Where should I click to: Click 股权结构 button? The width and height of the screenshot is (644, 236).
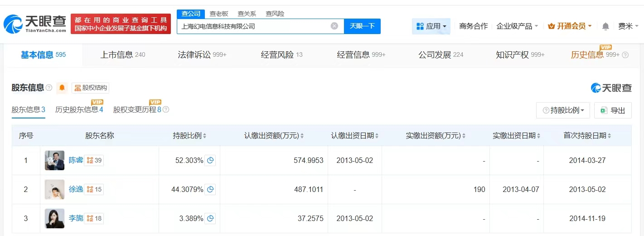(90, 88)
